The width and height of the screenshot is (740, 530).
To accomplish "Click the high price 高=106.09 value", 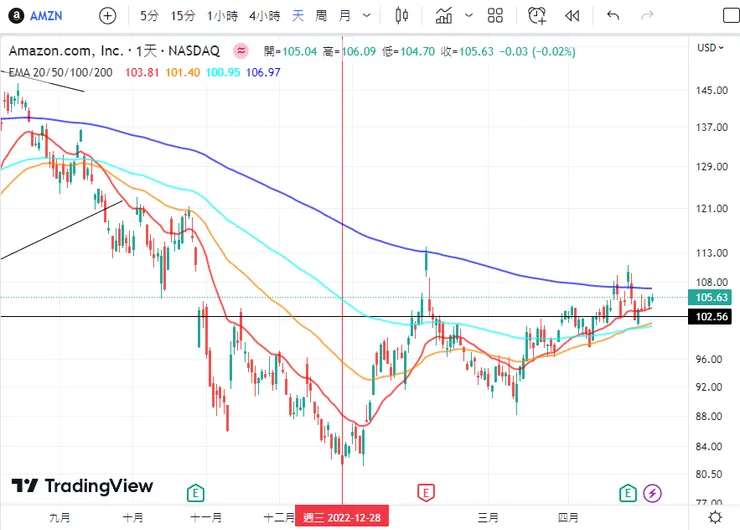I will click(x=349, y=51).
